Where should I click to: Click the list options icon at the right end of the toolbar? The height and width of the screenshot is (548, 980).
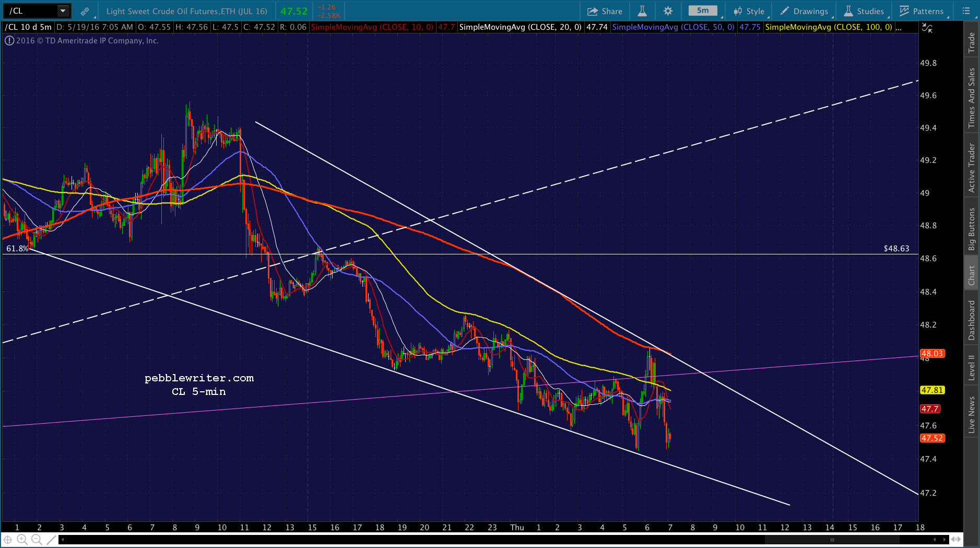(x=966, y=11)
